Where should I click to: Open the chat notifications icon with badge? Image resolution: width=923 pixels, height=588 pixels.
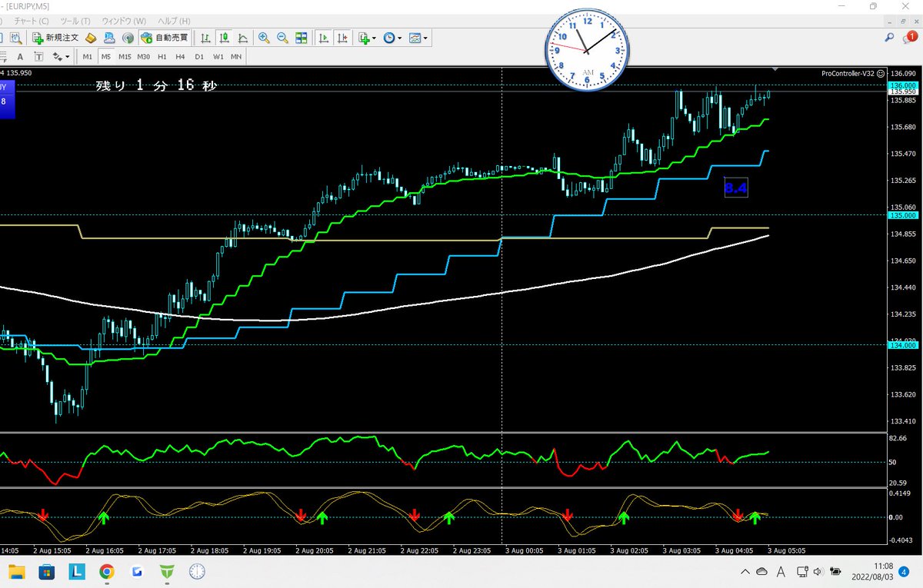coord(910,37)
